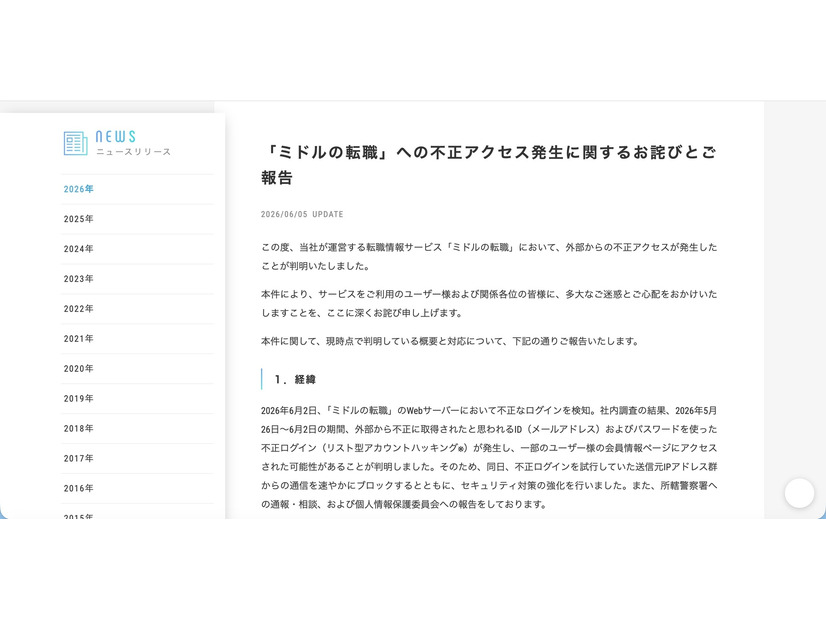Click the paragraph starting 2026年6月2日、「ミドルの転職」
Image resolution: width=826 pixels, height=620 pixels.
(489, 457)
